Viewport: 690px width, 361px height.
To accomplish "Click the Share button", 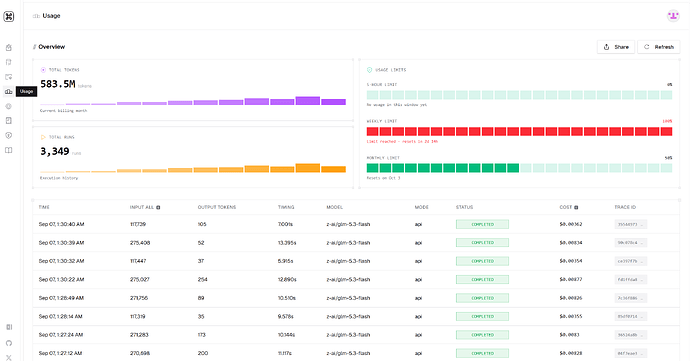I will 616,47.
